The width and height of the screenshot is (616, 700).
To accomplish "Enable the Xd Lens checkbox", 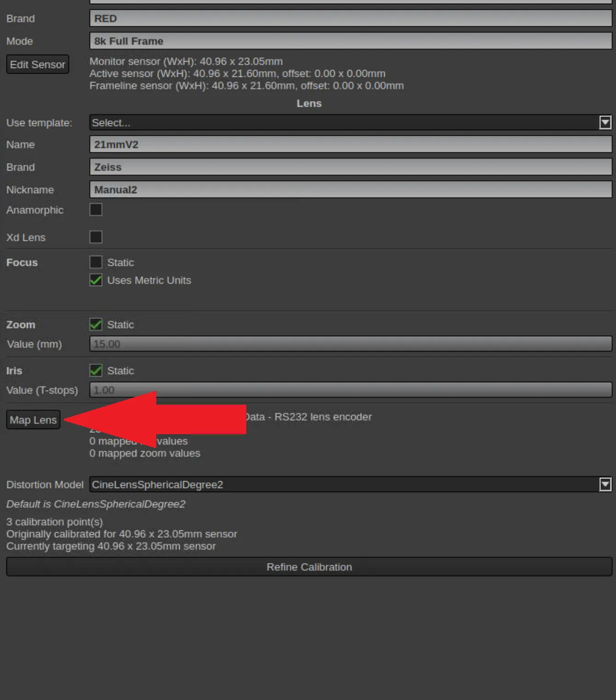I will 96,237.
